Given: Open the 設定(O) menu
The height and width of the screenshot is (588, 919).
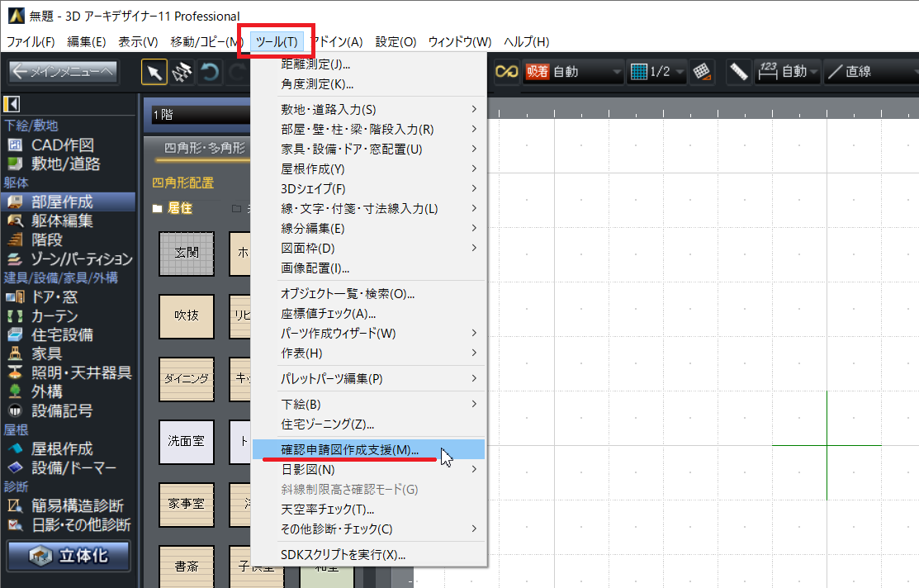Looking at the screenshot, I should 396,41.
